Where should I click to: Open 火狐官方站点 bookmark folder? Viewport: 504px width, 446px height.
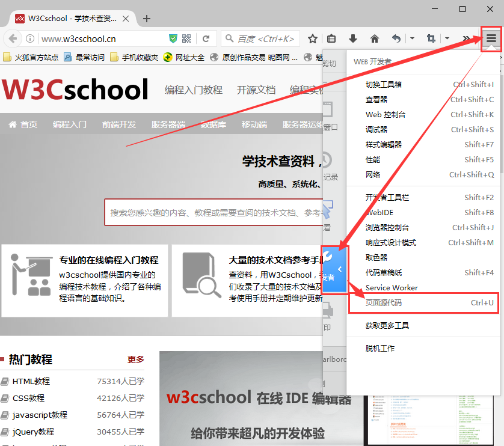pyautogui.click(x=31, y=58)
